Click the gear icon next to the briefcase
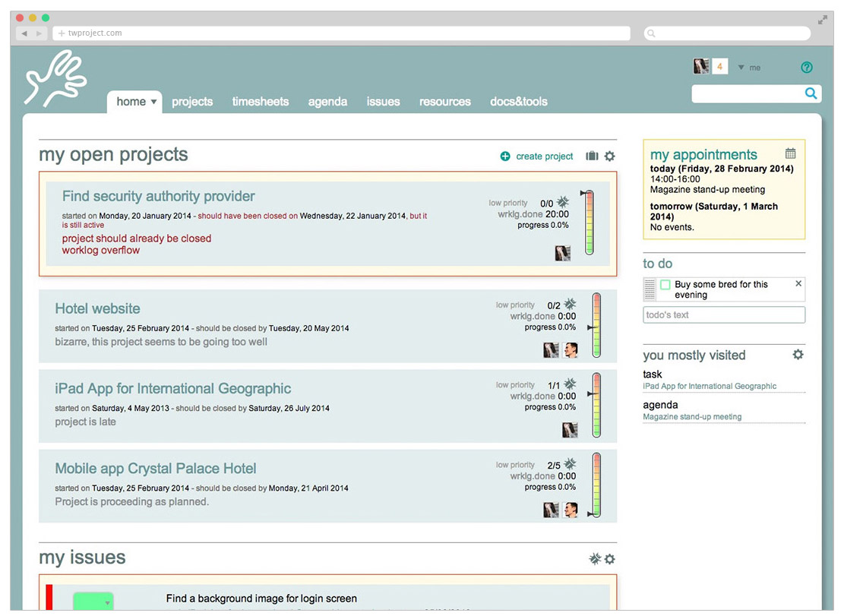844x616 pixels. click(610, 156)
